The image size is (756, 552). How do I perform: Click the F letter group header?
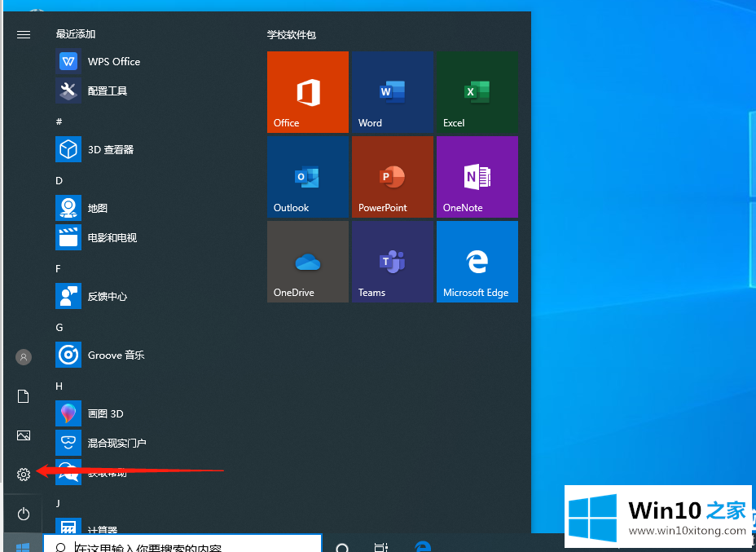(59, 269)
